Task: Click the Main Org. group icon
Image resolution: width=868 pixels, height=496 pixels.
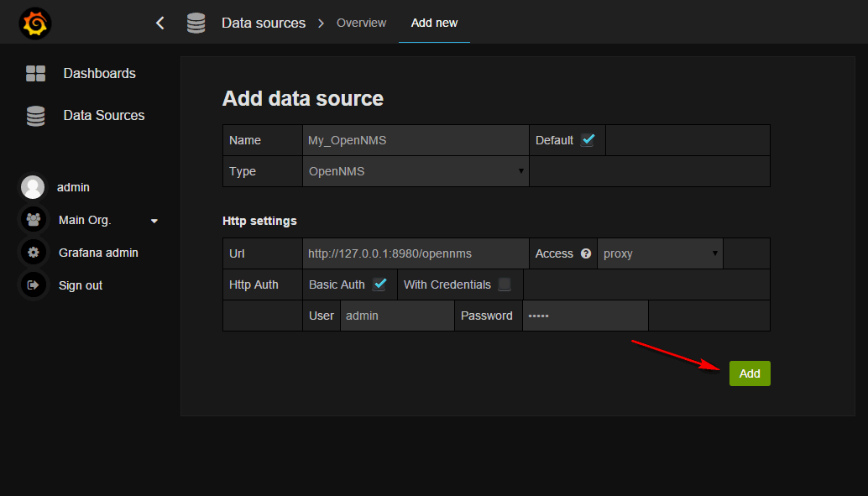Action: (34, 220)
